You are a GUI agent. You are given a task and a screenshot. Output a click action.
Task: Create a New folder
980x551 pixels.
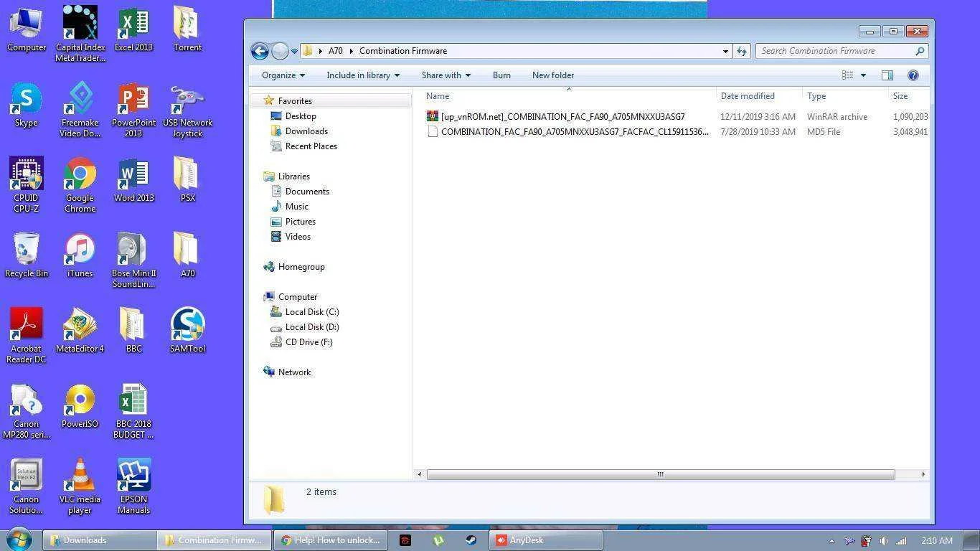(x=553, y=75)
